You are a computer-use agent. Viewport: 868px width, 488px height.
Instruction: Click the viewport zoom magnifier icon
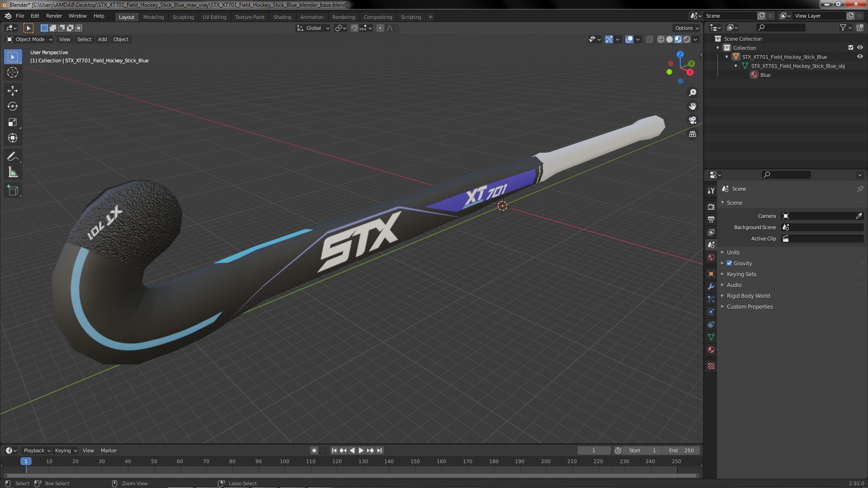(693, 93)
